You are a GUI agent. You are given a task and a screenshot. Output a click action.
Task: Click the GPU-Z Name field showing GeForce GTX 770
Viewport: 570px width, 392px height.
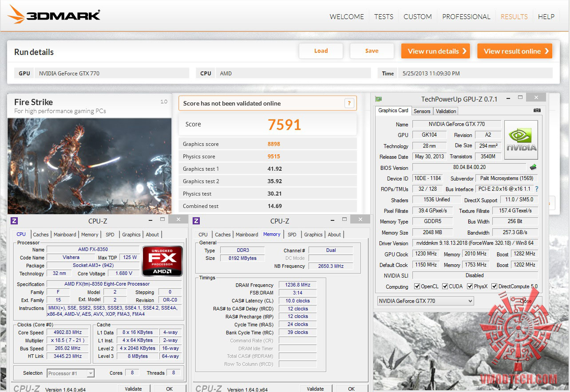(x=456, y=125)
